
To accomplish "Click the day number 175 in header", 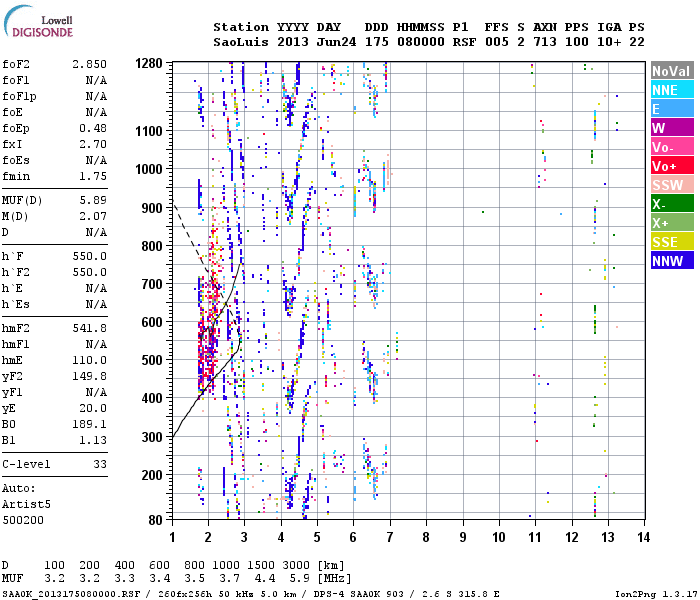I will pos(377,42).
